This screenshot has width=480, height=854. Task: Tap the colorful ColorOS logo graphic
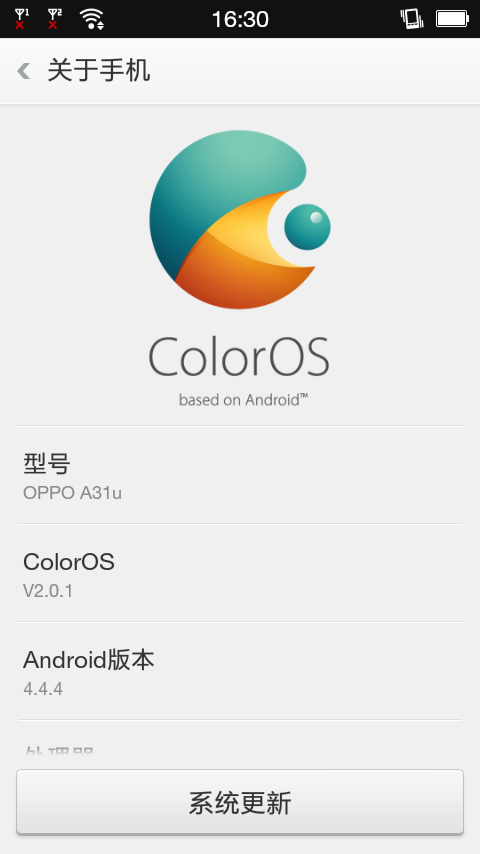coord(240,219)
